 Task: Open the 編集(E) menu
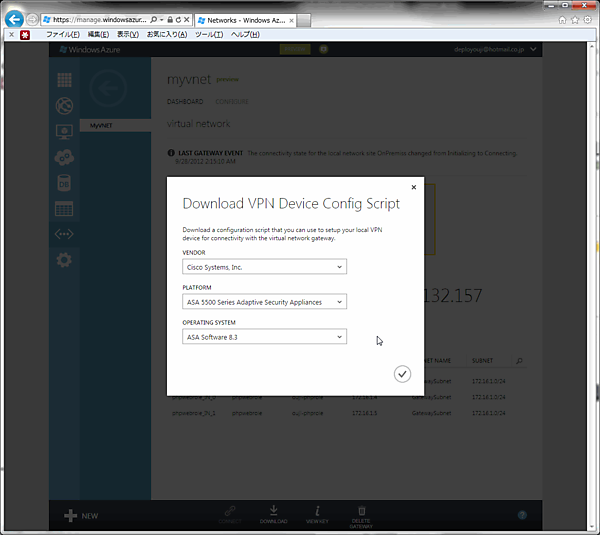[98, 34]
